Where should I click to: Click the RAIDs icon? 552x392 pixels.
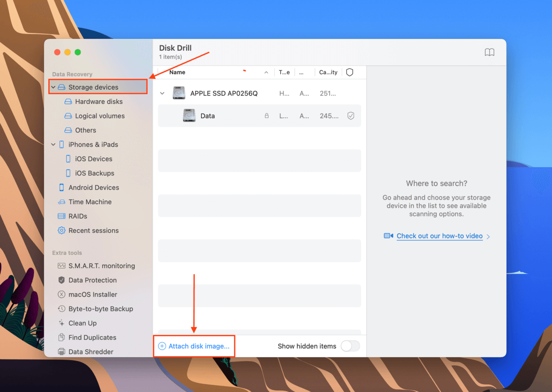pos(62,216)
